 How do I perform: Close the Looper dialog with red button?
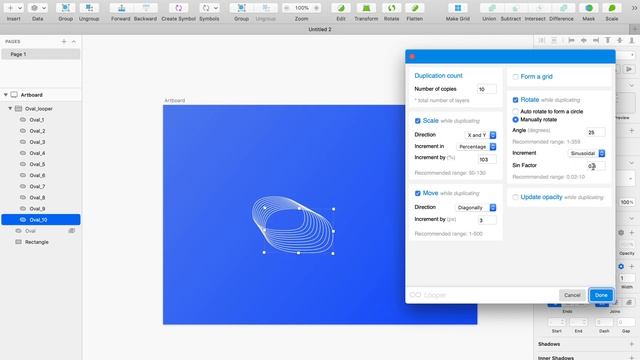(412, 56)
